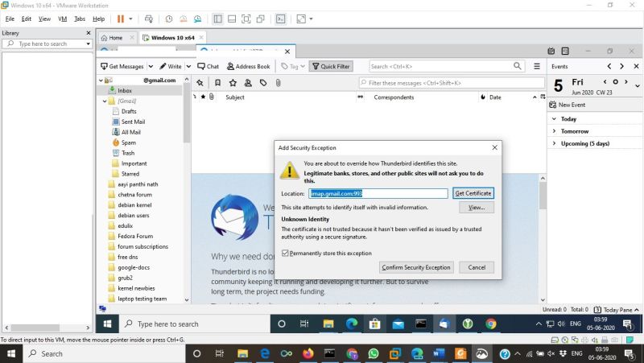The width and height of the screenshot is (644, 363).
Task: Toggle Permanently store this exception checkbox
Action: click(285, 253)
